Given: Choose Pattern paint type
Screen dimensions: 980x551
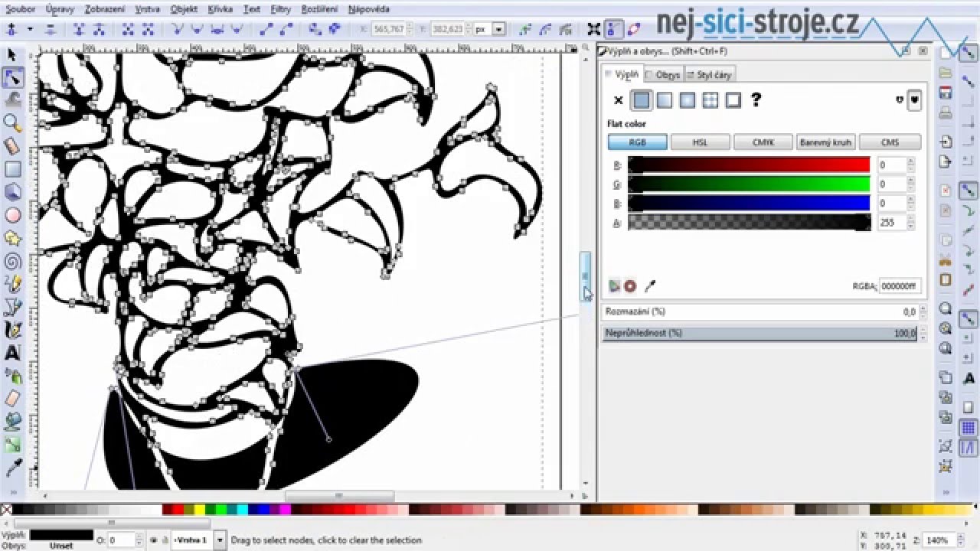Looking at the screenshot, I should tap(710, 100).
